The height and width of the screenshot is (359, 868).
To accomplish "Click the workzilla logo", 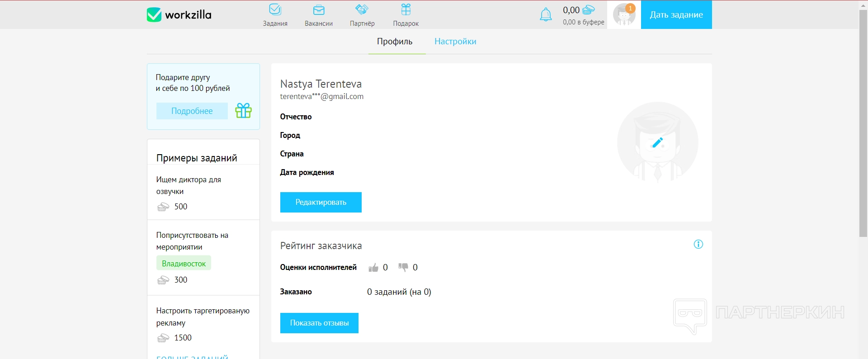I will pos(179,15).
